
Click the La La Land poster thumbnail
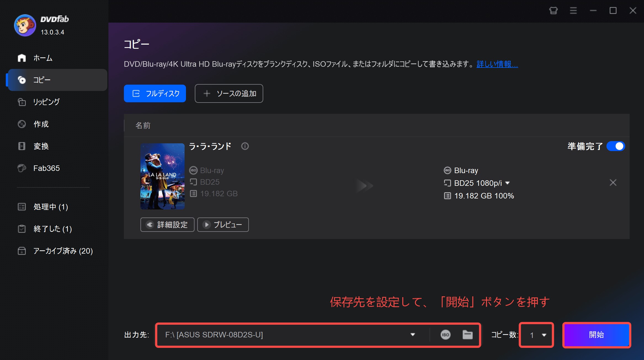tap(163, 176)
